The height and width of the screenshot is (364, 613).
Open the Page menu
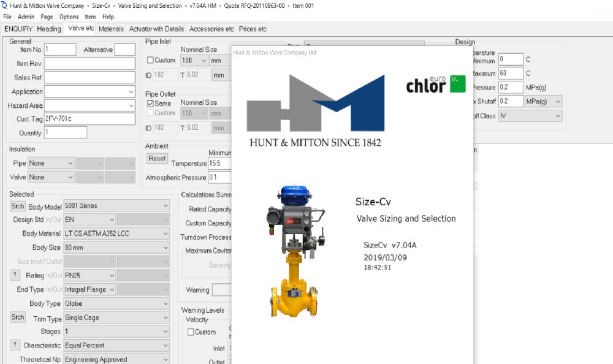point(47,17)
